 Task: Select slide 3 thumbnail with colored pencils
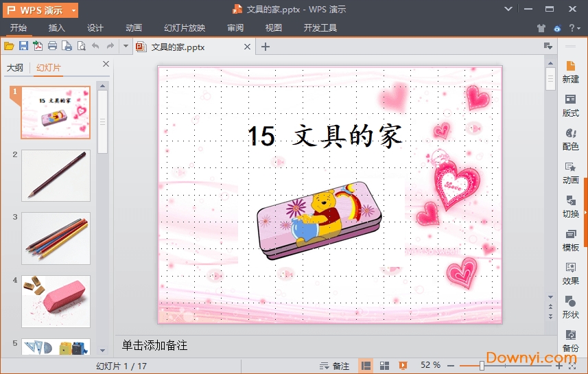(x=56, y=239)
